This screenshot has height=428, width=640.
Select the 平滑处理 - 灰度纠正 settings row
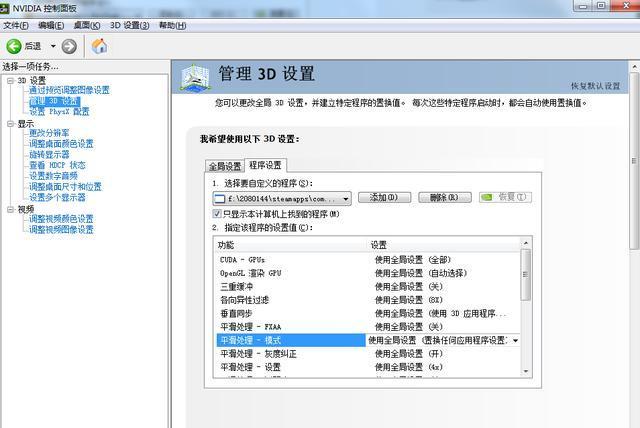pyautogui.click(x=368, y=354)
